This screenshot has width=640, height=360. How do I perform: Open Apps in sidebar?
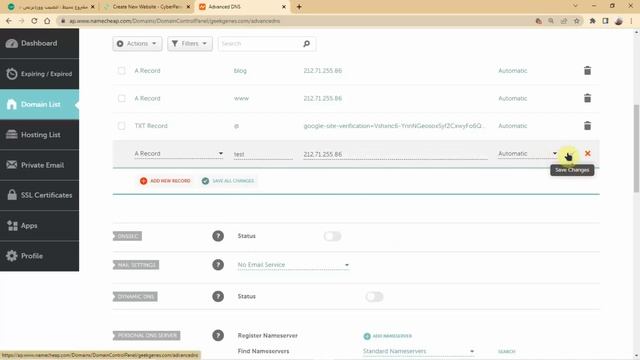[39, 225]
